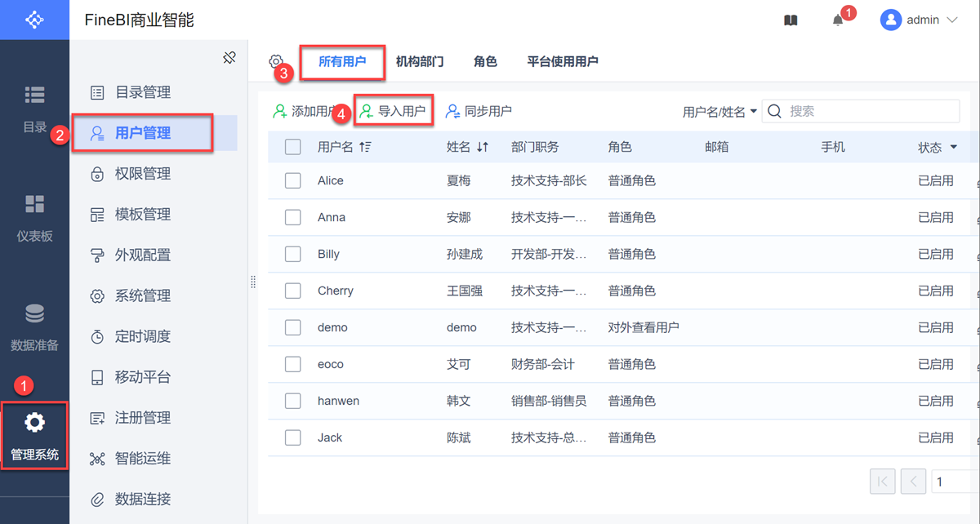This screenshot has width=980, height=524.
Task: Open Directory (目录) in left rail
Action: click(34, 108)
